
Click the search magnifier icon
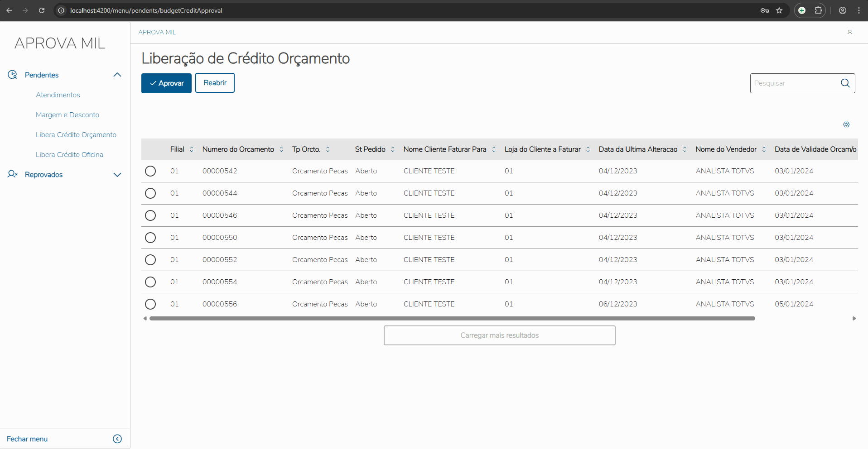(x=845, y=83)
